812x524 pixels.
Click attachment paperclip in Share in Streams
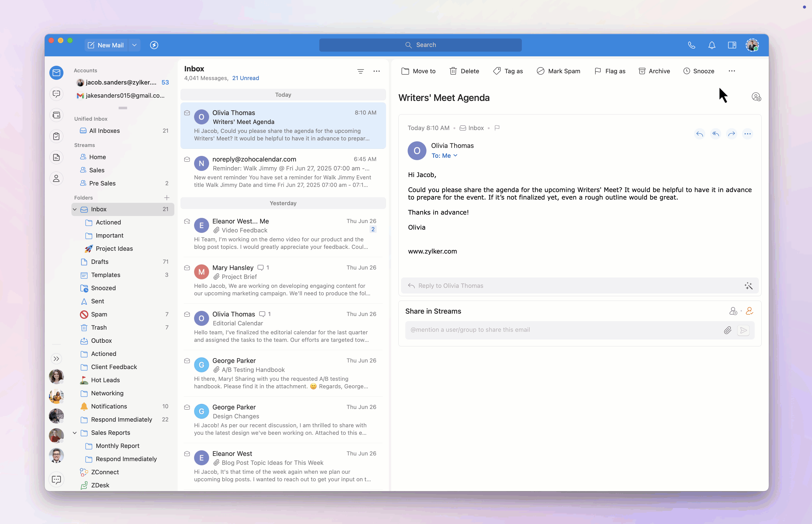coord(728,330)
